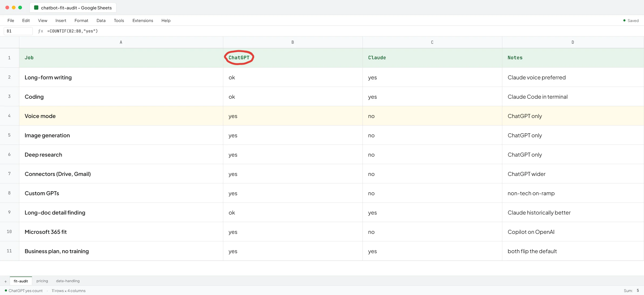This screenshot has height=295, width=644.
Task: Click ChatGPT 'ok' cell in Coding row
Action: [293, 97]
